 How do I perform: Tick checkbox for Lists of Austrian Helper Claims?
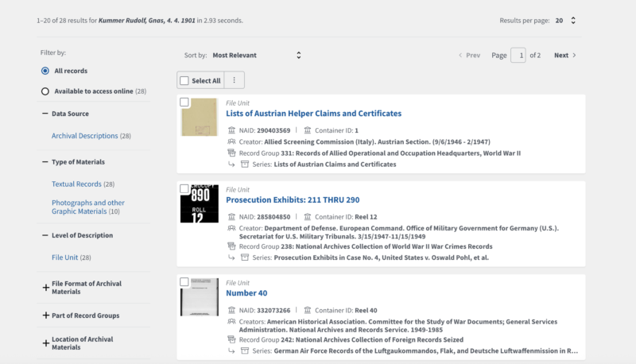184,103
